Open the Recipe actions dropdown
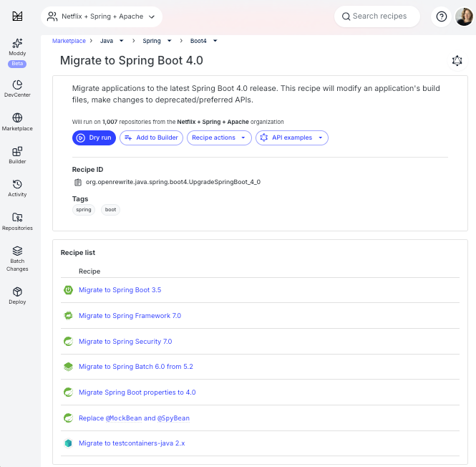Viewport: 476px width, 467px height. [x=219, y=138]
